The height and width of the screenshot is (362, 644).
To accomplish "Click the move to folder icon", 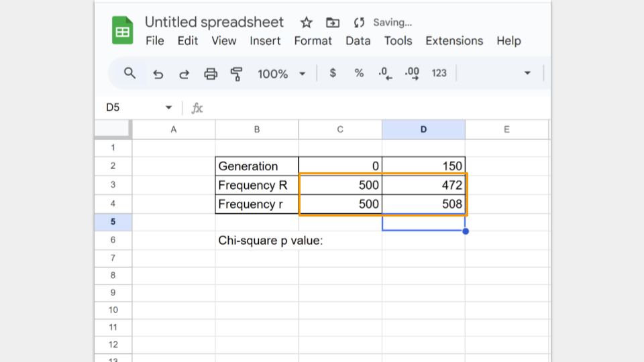I will click(332, 23).
